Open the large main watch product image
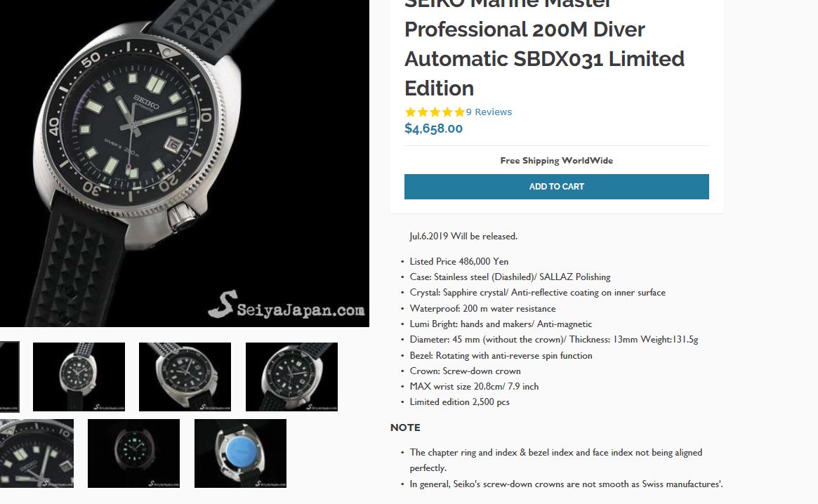This screenshot has width=818, height=504. [185, 164]
